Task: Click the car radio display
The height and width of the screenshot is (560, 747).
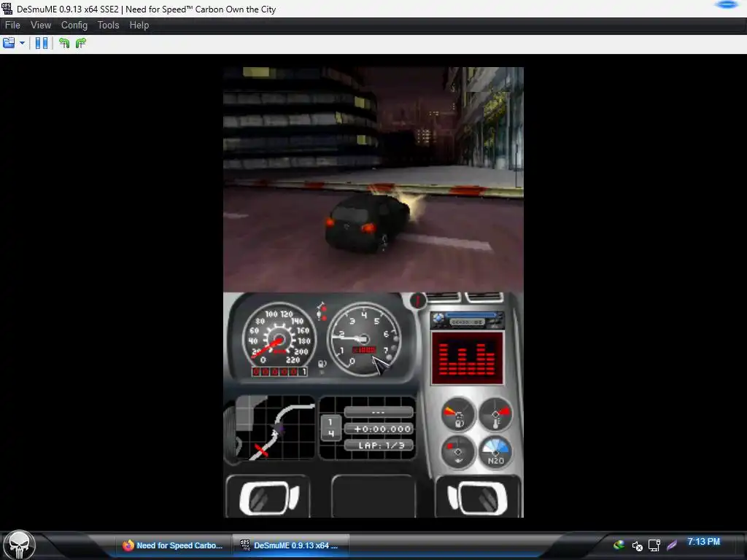Action: click(x=468, y=321)
